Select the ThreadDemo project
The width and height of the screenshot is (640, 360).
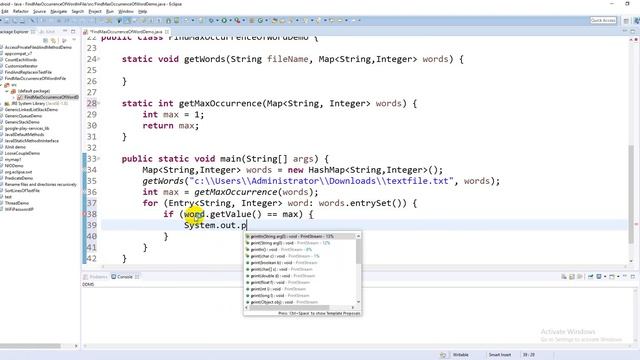coord(17,203)
